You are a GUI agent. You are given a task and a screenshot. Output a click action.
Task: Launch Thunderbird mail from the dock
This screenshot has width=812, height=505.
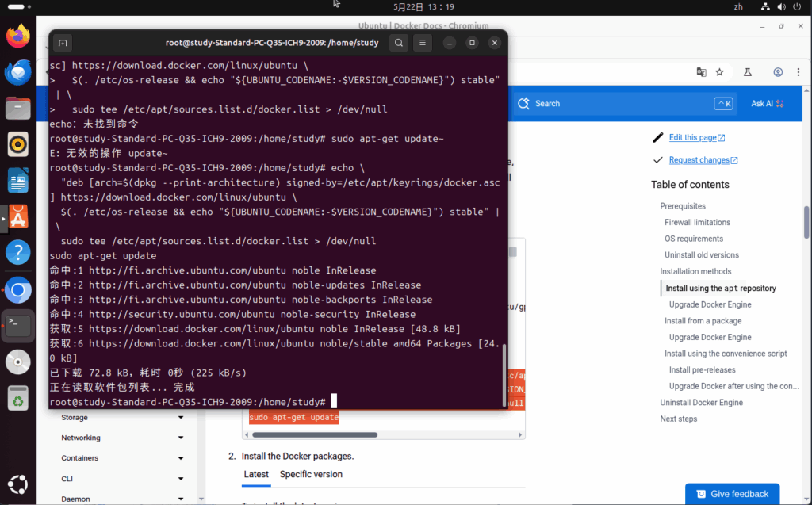18,72
